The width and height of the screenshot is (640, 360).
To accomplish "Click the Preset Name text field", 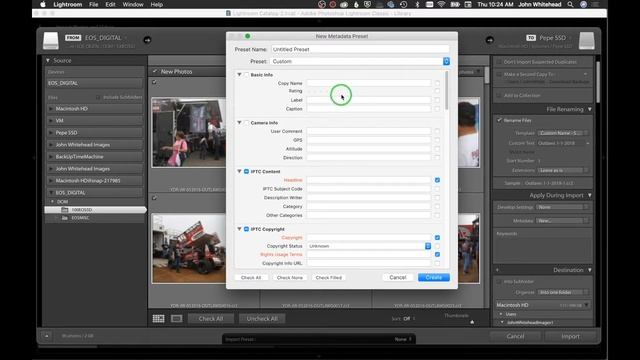I will click(360, 49).
